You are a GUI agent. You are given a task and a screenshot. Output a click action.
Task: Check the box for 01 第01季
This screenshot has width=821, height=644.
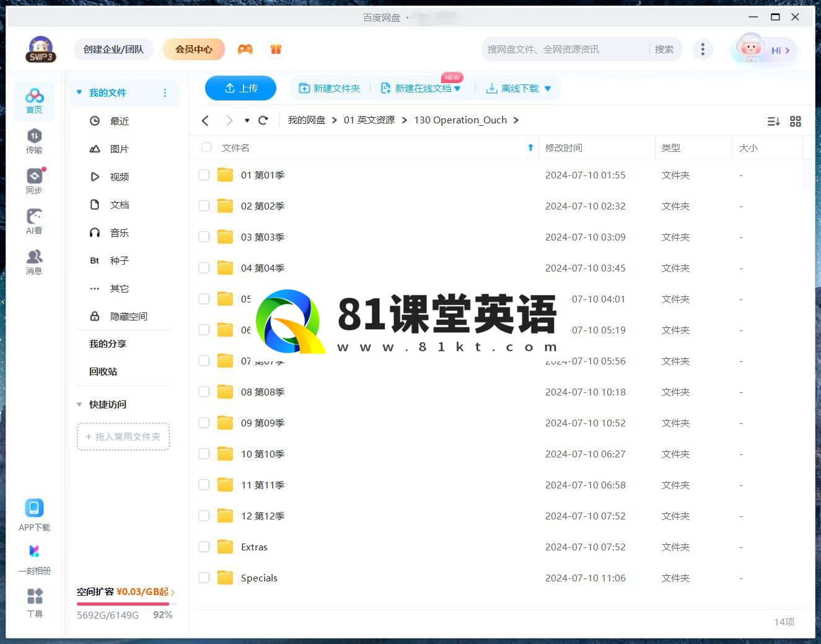(204, 175)
